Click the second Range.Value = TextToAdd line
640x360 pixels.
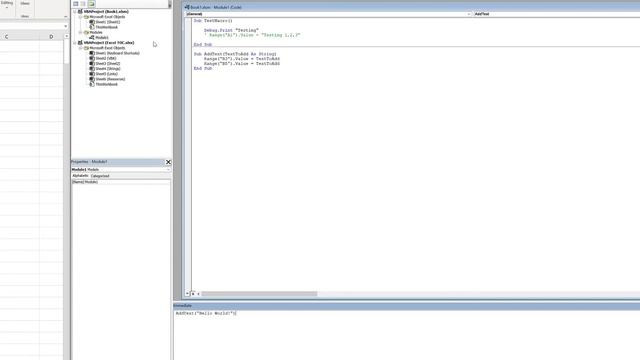pyautogui.click(x=242, y=64)
